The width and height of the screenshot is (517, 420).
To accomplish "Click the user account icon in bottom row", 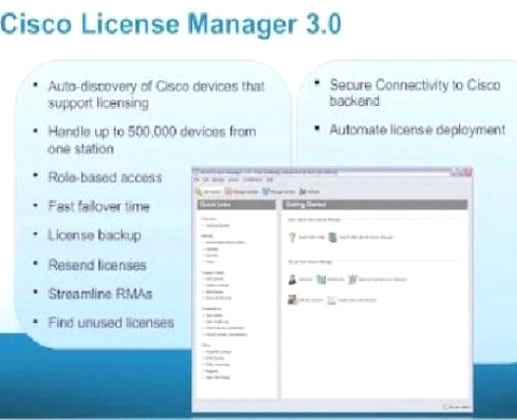I will [292, 299].
